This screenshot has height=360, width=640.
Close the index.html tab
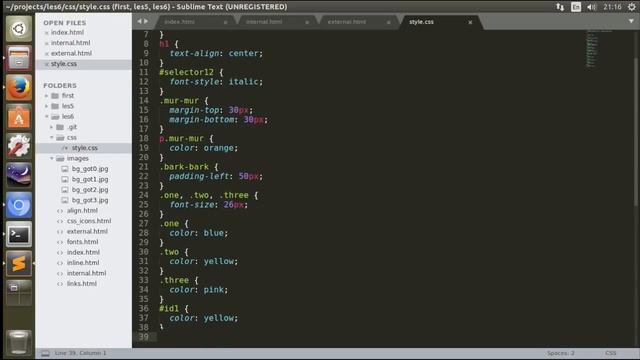click(x=225, y=22)
